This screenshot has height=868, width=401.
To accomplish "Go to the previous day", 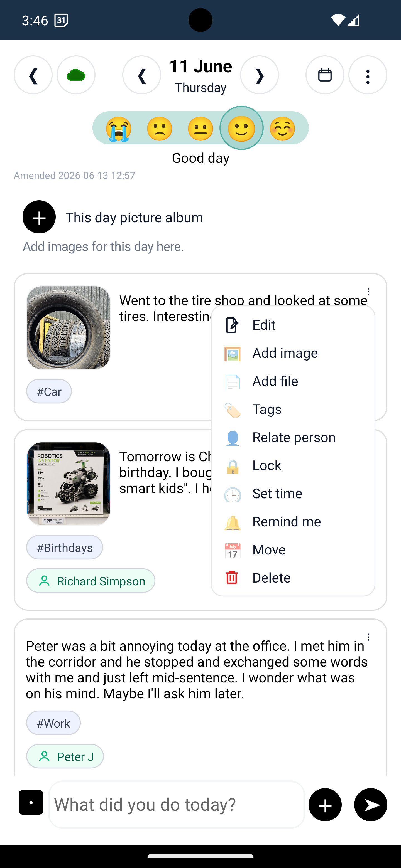I will pos(142,75).
